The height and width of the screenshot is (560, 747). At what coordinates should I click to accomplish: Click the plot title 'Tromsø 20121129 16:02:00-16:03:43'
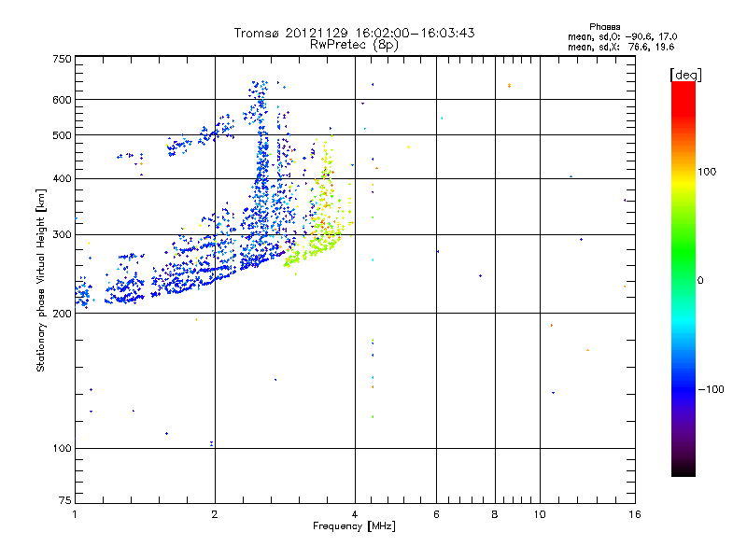[x=354, y=33]
